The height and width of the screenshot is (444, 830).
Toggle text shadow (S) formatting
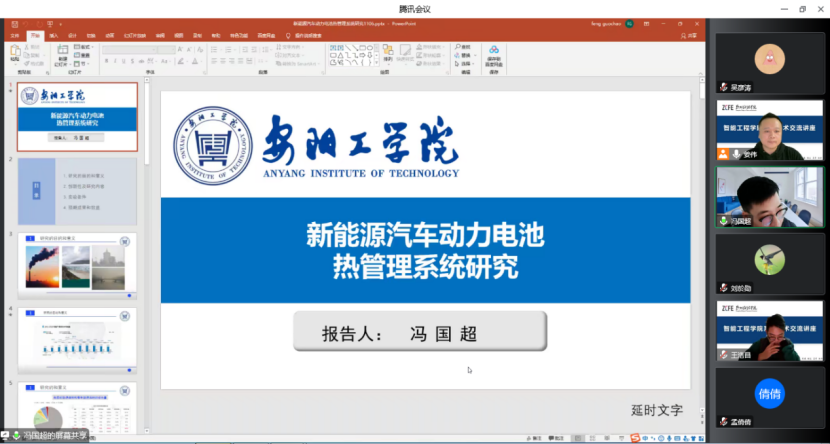tap(133, 61)
